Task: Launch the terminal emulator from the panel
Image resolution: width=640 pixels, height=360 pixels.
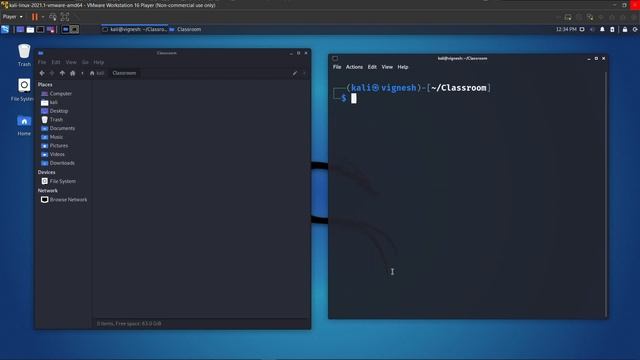Action: point(40,29)
